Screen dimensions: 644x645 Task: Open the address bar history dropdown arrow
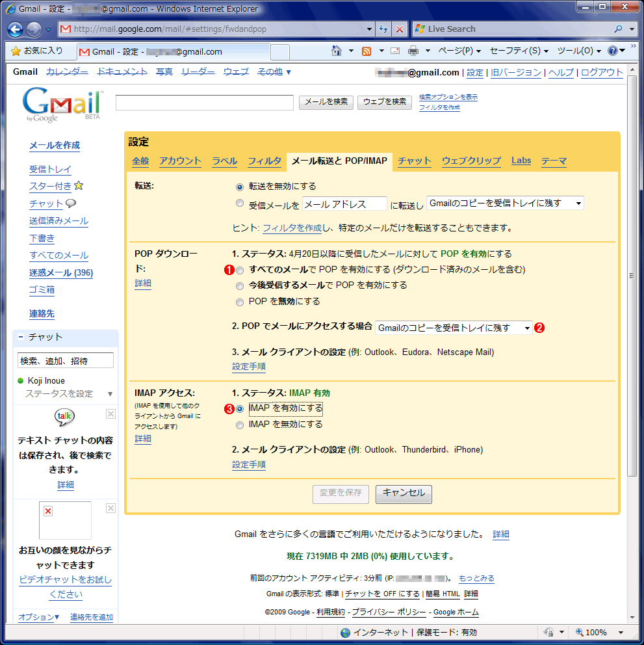[x=369, y=29]
